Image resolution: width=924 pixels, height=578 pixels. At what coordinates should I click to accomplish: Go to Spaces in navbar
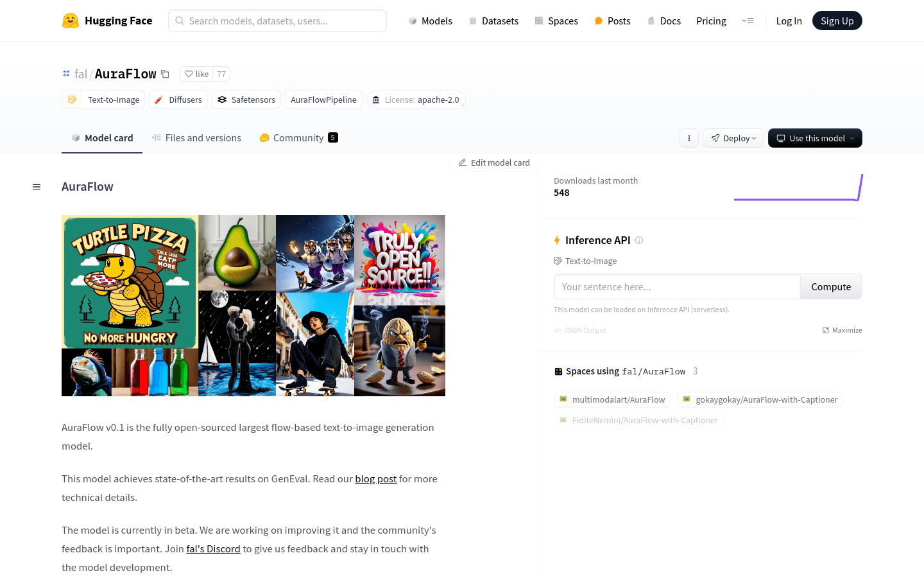pyautogui.click(x=556, y=21)
